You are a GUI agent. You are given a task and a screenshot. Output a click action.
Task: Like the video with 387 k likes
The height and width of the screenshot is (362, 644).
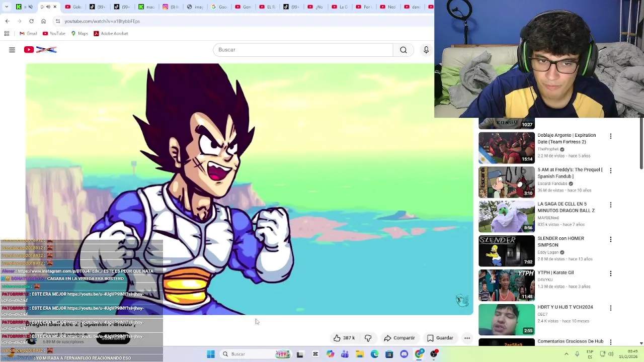coord(344,338)
